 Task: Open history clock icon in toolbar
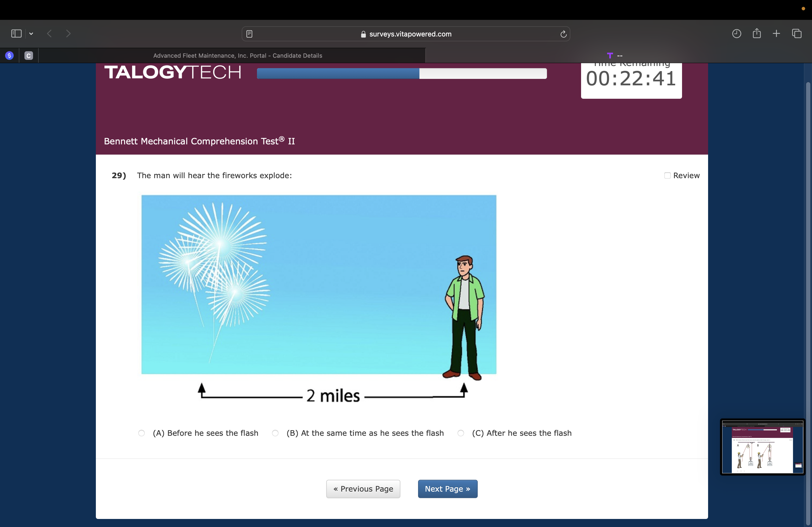click(x=736, y=33)
